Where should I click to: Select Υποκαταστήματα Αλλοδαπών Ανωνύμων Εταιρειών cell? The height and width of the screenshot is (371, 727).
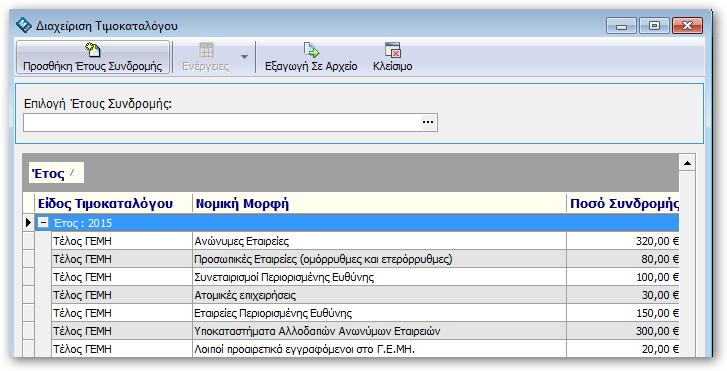click(x=379, y=331)
